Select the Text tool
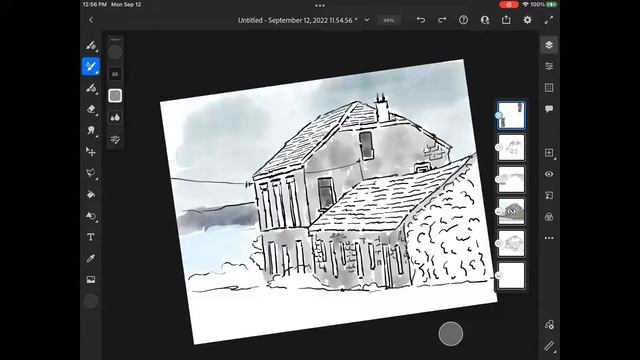Screen dimensions: 640x360 91,237
